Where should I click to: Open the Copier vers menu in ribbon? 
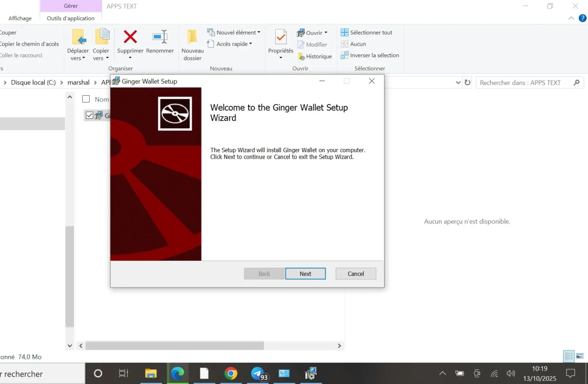tap(101, 45)
